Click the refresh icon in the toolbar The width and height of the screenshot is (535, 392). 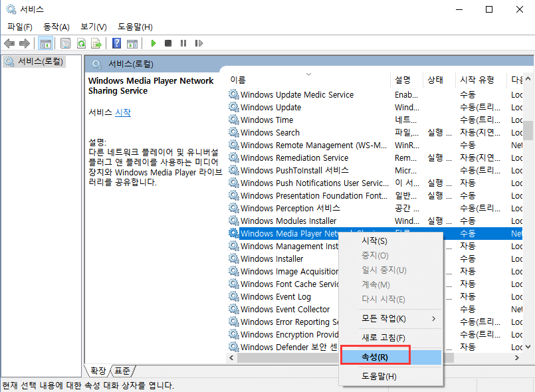(81, 43)
